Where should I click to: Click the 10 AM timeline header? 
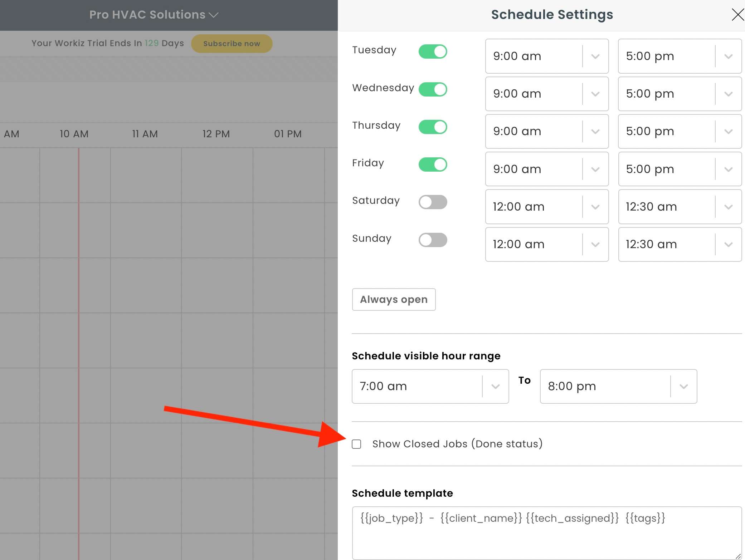74,134
